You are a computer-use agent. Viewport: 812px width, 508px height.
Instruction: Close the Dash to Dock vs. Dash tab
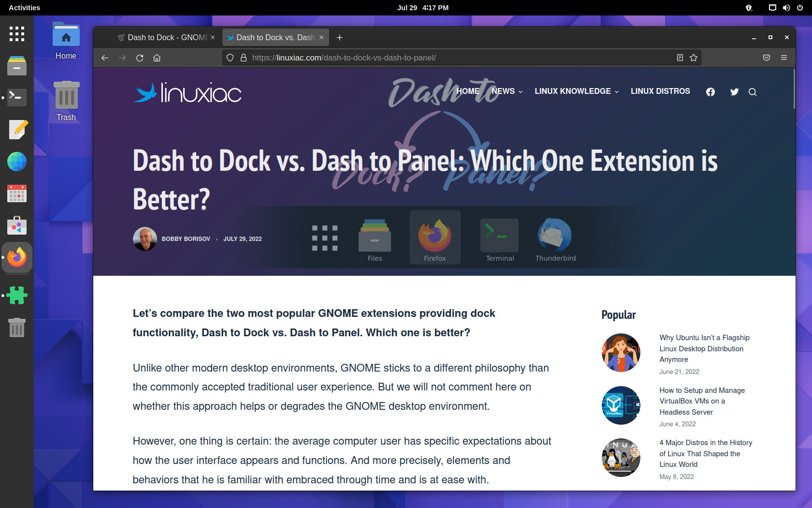point(321,37)
